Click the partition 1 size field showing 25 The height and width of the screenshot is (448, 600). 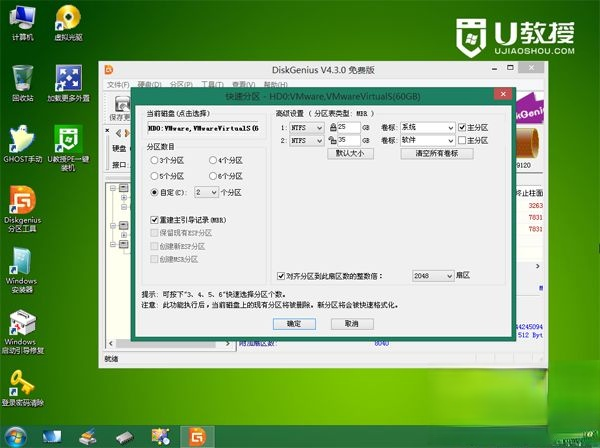click(x=349, y=127)
